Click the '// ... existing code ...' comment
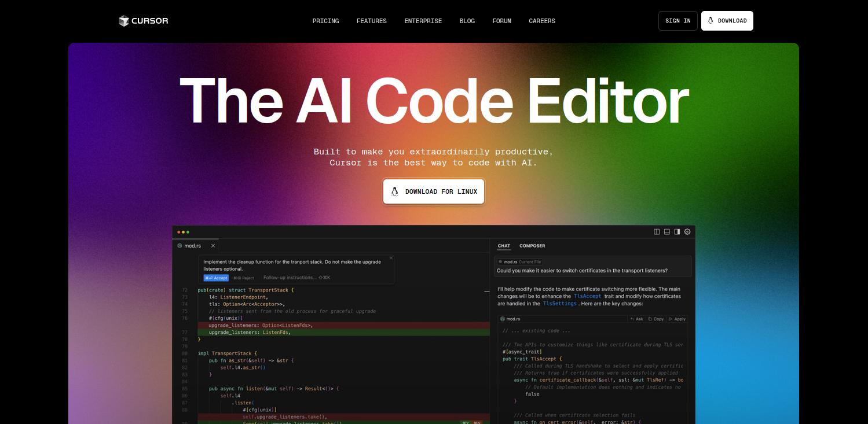The image size is (868, 424). 536,331
